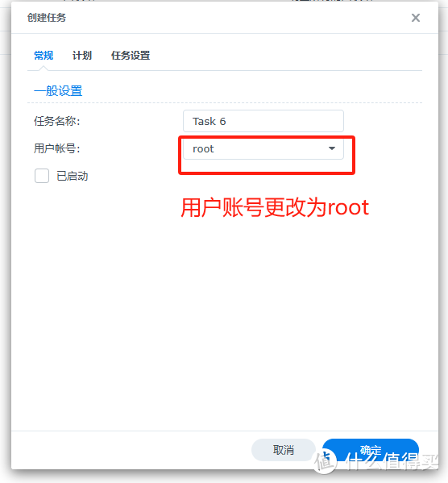
Task: Click the 取消 button
Action: pos(284,450)
